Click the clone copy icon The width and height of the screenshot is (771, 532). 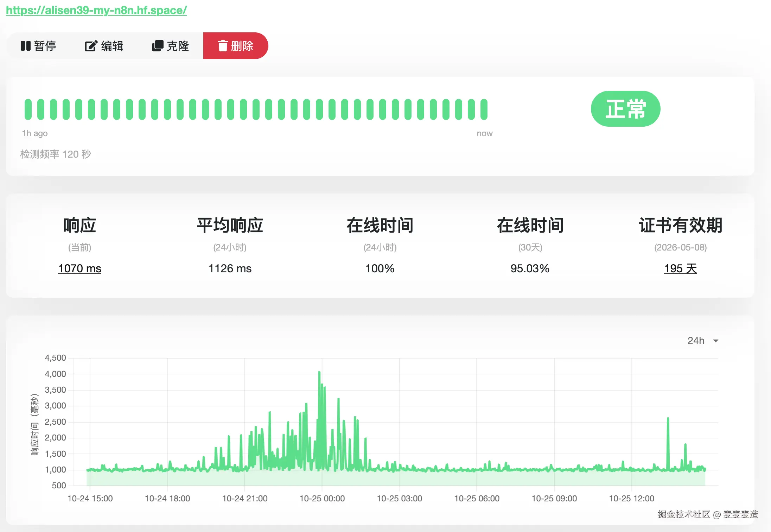pos(158,46)
